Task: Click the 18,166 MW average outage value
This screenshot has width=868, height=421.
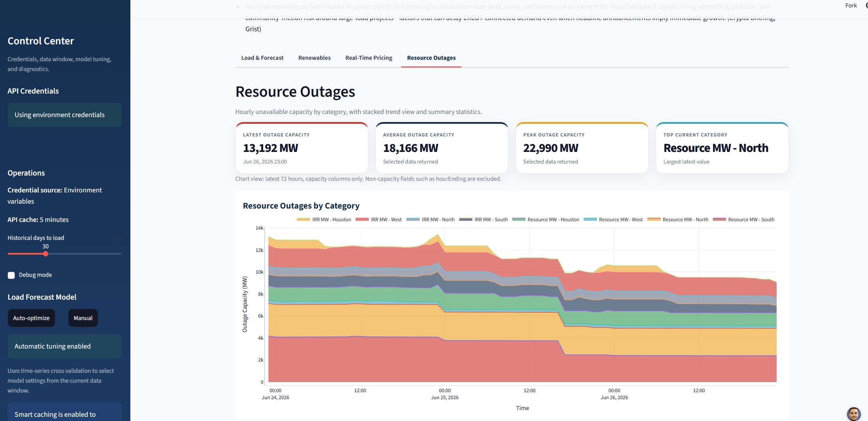Action: coord(410,148)
